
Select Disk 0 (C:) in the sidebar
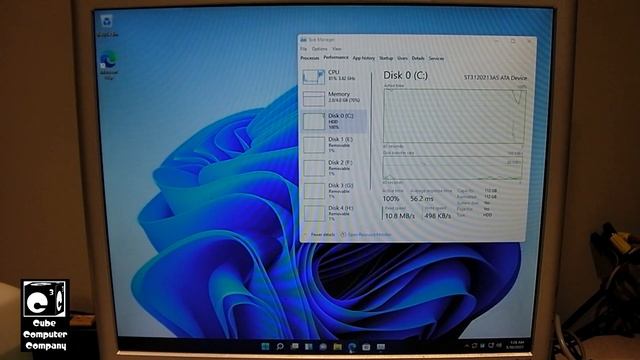[334, 121]
